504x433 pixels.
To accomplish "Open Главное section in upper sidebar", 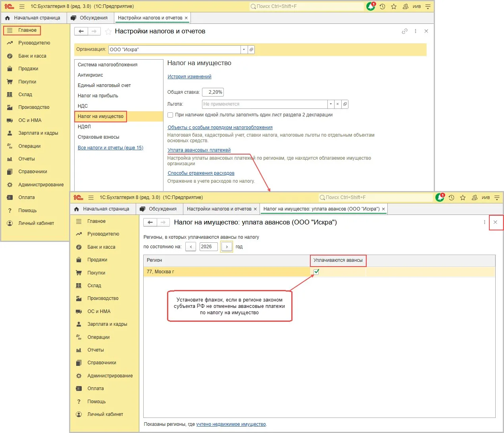I will tap(27, 30).
